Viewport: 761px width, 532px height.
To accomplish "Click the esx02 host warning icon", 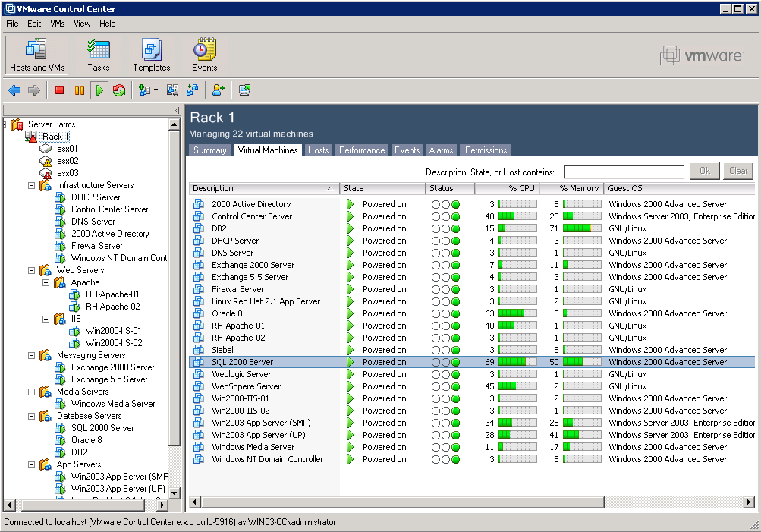I will 46,161.
